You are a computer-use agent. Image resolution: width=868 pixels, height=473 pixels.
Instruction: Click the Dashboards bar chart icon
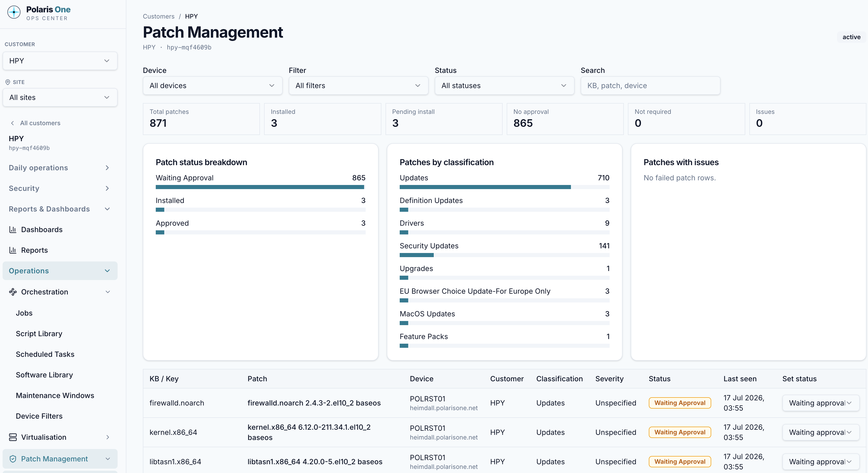(13, 230)
